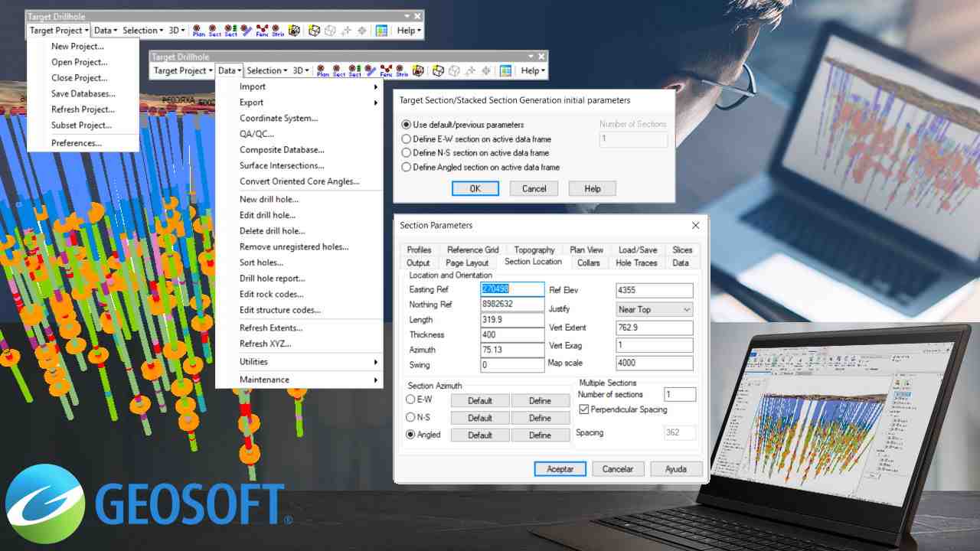Screen dimensions: 980x551
Task: Open Data dropdown in toolbar with Target Project menu open
Action: [x=106, y=31]
